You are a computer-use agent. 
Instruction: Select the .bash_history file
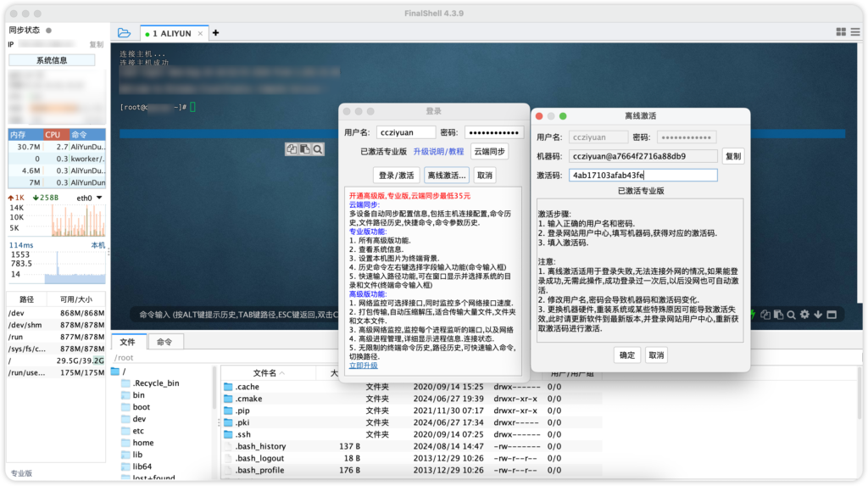coord(413,446)
